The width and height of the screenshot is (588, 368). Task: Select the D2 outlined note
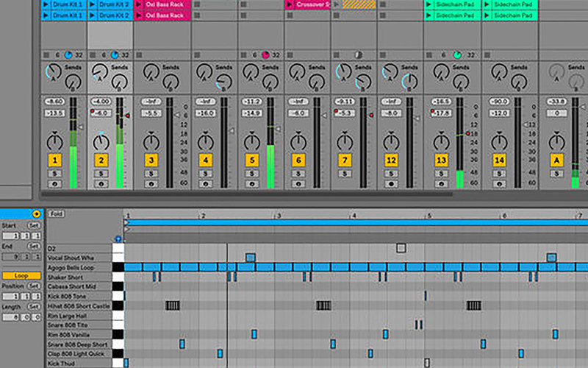(401, 248)
